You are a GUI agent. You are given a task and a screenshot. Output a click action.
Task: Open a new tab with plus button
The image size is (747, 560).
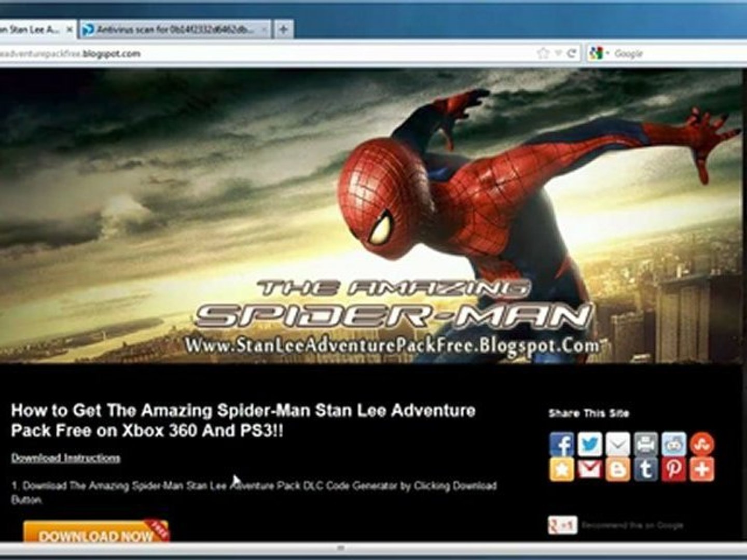[283, 30]
